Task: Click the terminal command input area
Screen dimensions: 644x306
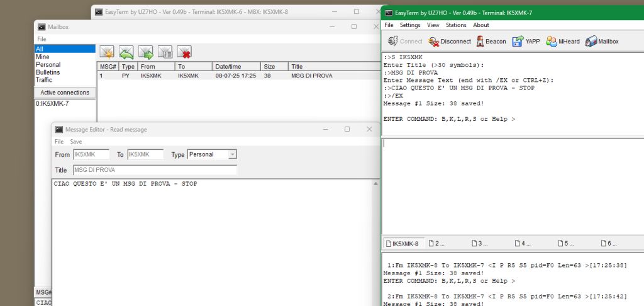Action: (x=513, y=187)
